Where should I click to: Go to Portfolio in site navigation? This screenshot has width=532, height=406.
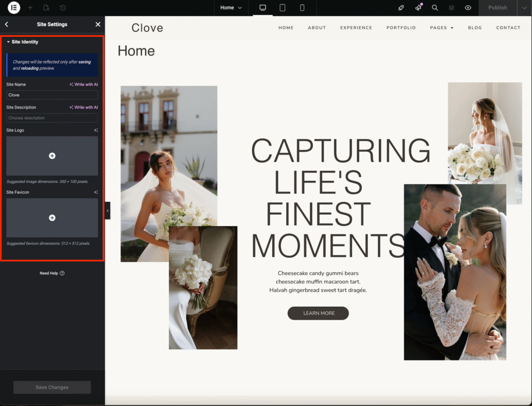401,28
